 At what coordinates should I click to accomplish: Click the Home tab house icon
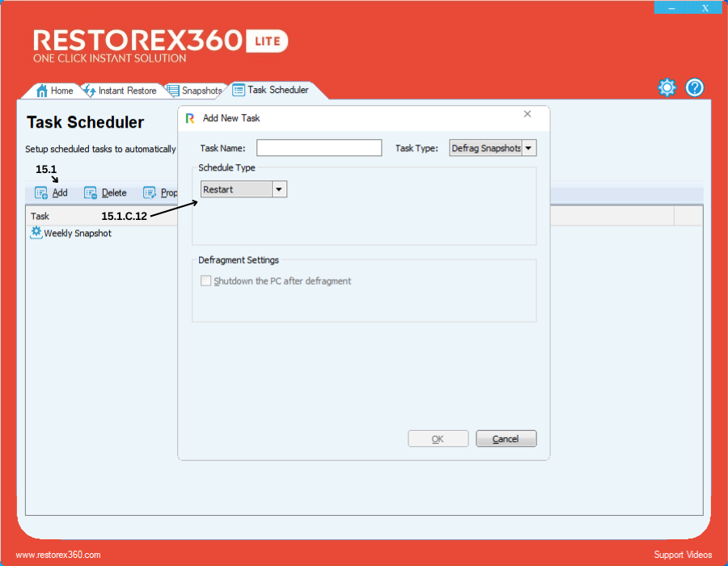tap(43, 91)
